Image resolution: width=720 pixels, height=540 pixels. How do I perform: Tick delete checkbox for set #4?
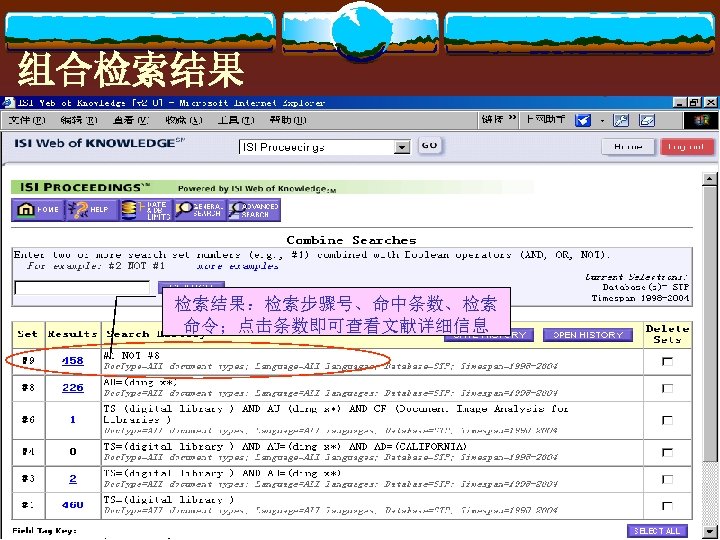pos(667,452)
